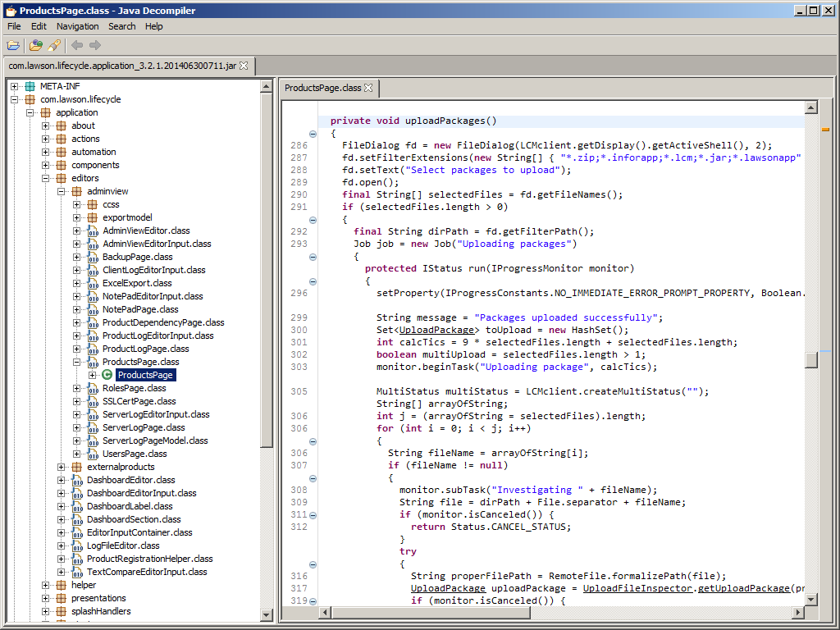840x630 pixels.
Task: Close the ProductsPage.class editor tab
Action: 368,88
